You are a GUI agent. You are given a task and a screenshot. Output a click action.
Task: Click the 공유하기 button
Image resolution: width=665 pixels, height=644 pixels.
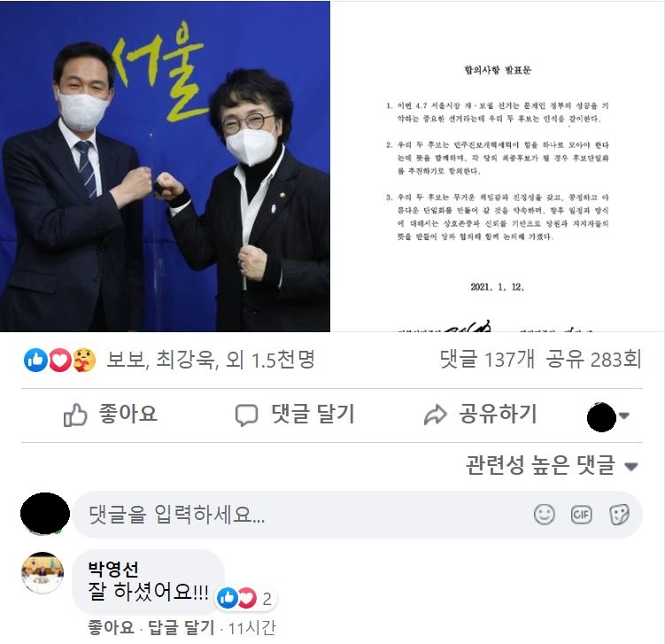[x=481, y=415]
